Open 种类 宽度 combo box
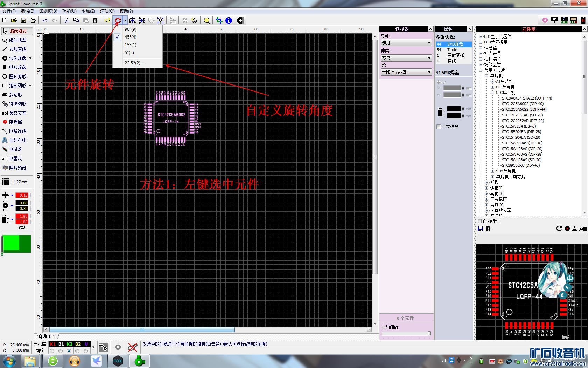This screenshot has width=588, height=368. coord(406,58)
